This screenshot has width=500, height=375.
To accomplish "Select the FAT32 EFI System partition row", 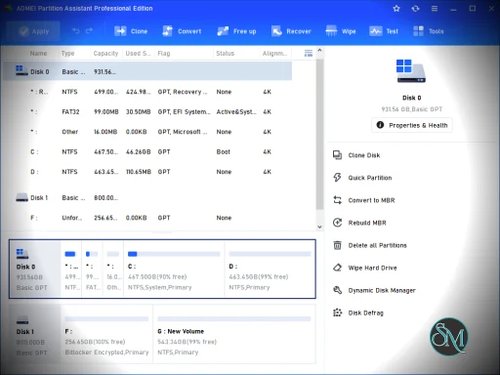I will 148,112.
